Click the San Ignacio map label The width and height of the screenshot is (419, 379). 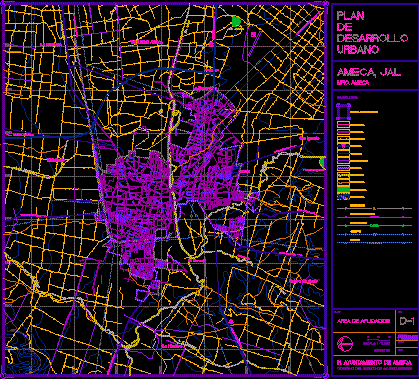pyautogui.click(x=309, y=138)
